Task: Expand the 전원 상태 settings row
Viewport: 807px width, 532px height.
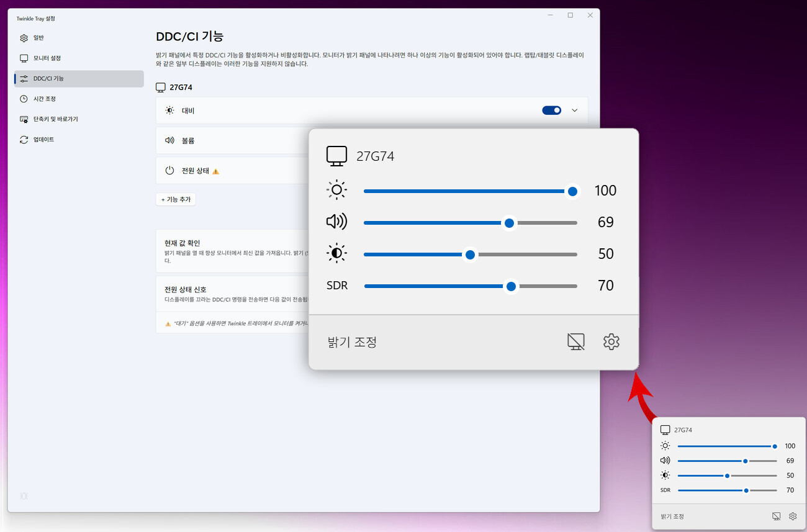Action: (x=575, y=170)
